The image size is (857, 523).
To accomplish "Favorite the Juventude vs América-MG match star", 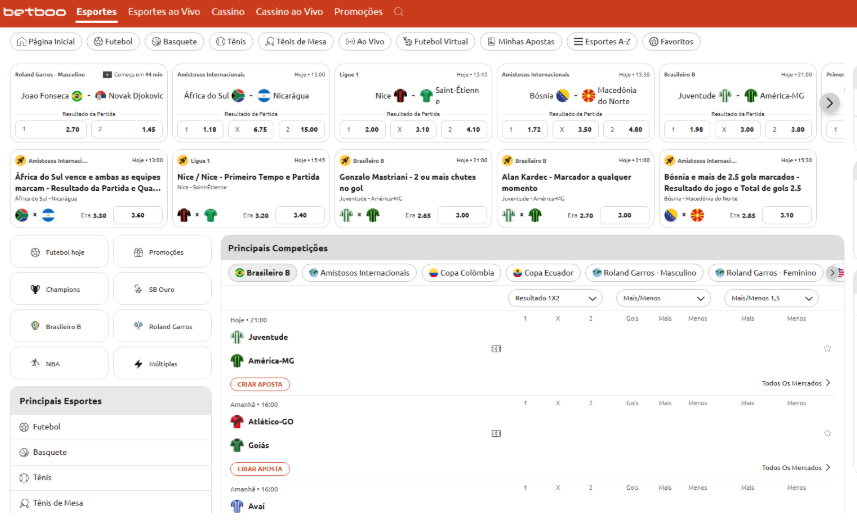I will click(x=827, y=349).
